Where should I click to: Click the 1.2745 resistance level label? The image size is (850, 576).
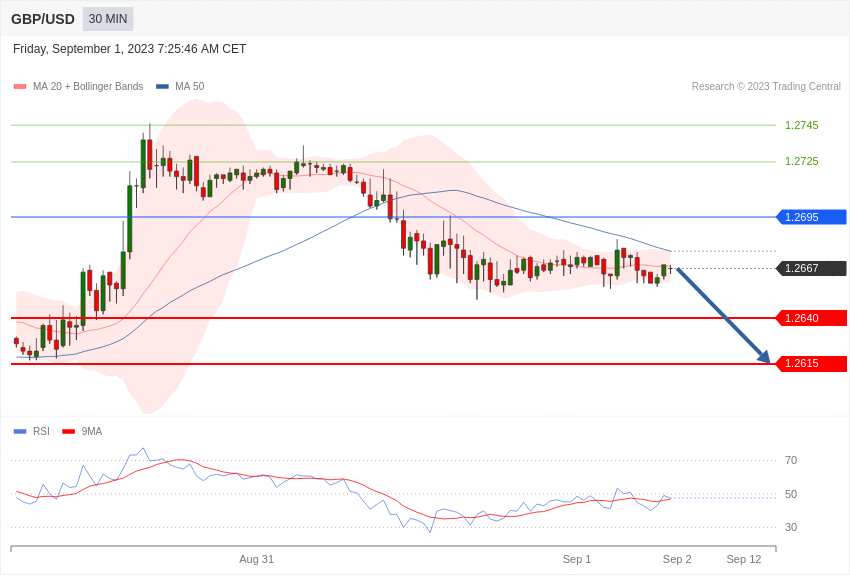coord(802,126)
